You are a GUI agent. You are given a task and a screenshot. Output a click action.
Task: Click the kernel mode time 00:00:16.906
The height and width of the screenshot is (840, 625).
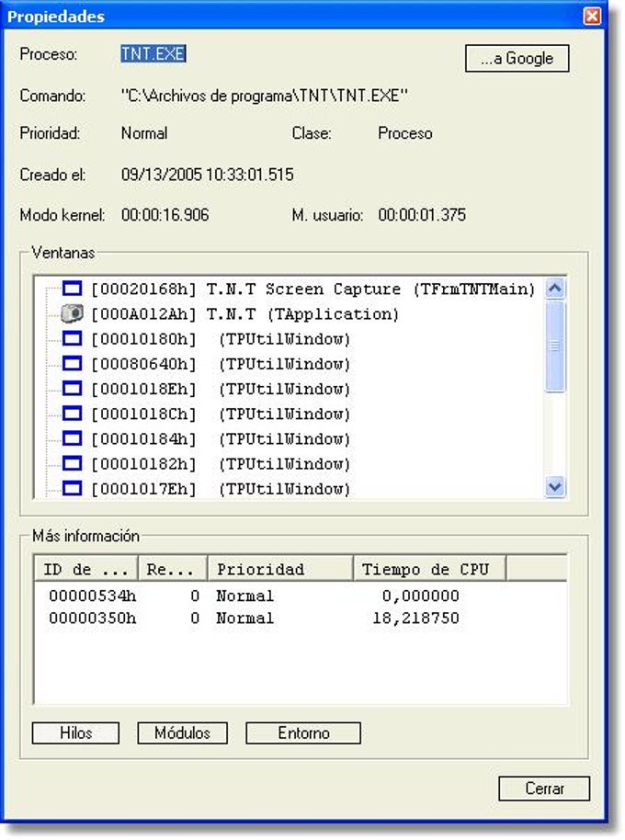(165, 215)
